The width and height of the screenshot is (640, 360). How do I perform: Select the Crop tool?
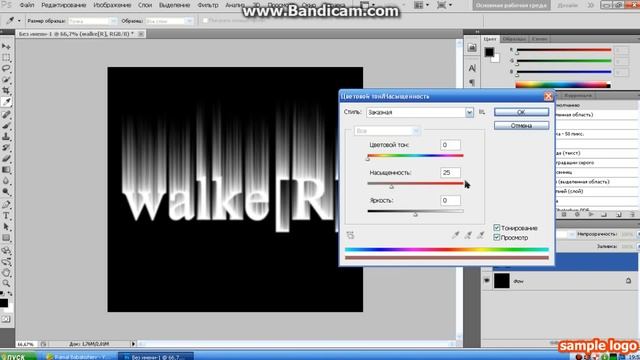pos(6,90)
